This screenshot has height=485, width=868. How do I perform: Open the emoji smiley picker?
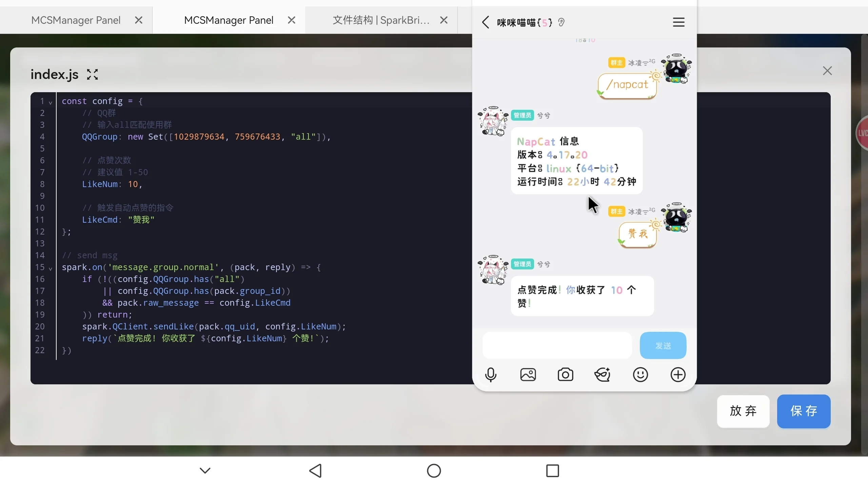[640, 375]
